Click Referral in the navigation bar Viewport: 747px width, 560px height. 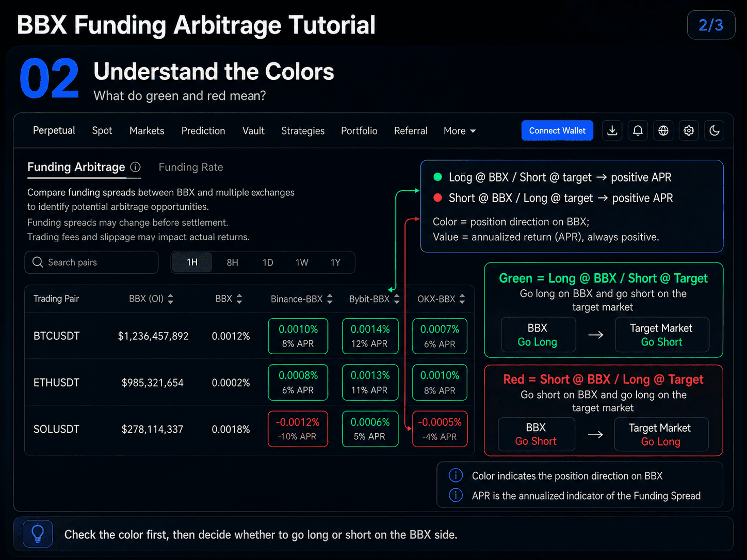tap(411, 131)
